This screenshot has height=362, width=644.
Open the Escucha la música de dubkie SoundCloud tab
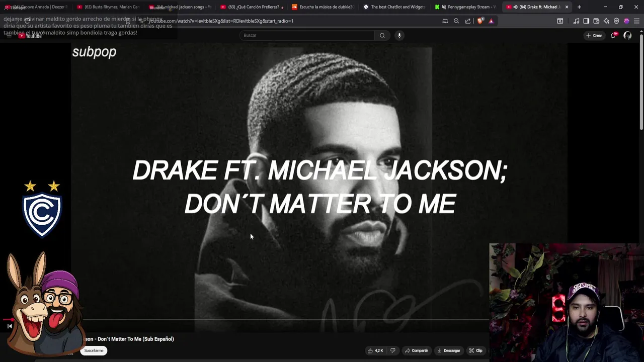coord(324,7)
